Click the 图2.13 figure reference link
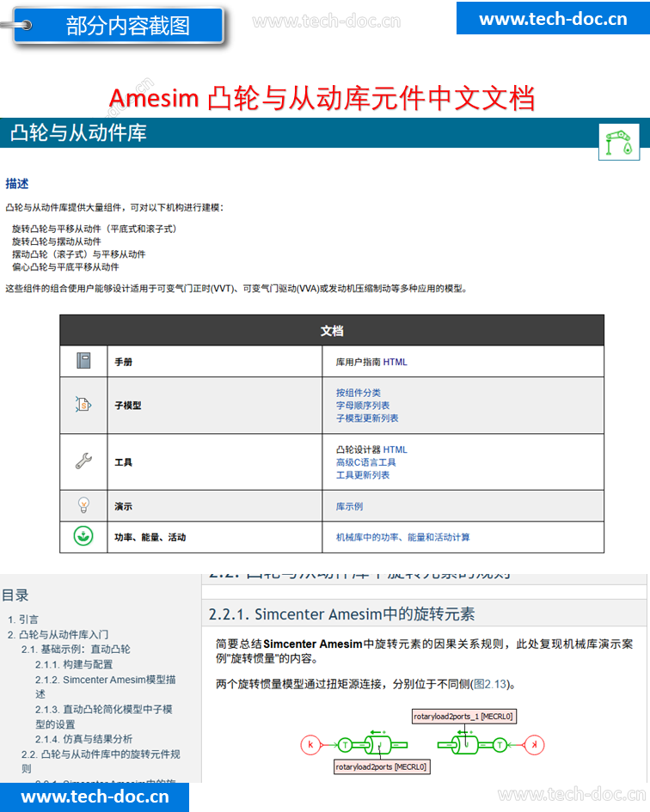Image resolution: width=650 pixels, height=812 pixels. coord(490,684)
